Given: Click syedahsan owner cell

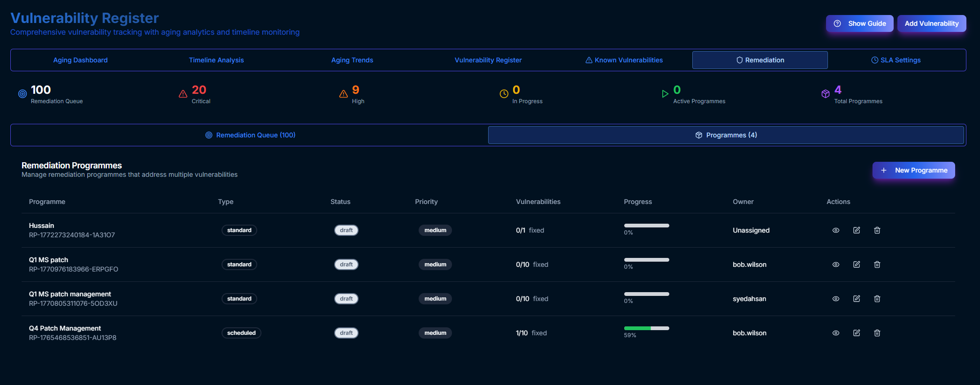Looking at the screenshot, I should [749, 299].
